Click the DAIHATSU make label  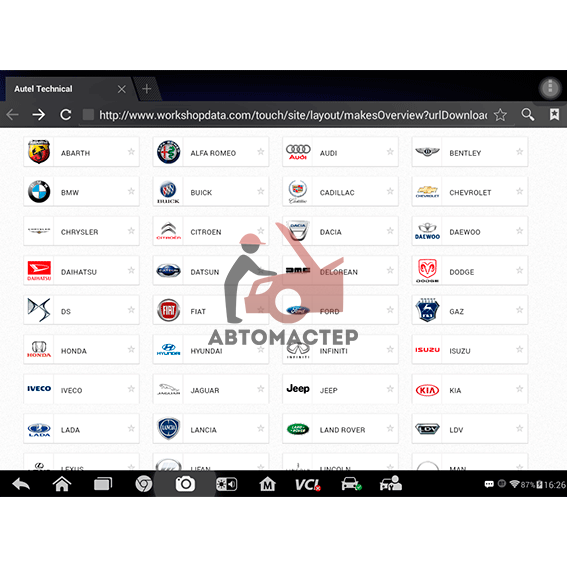79,272
